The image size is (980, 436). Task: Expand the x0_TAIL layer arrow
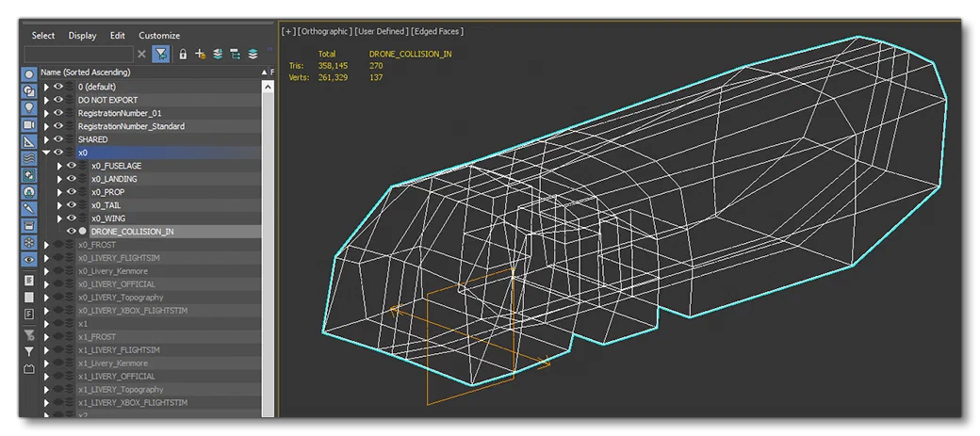coord(60,205)
